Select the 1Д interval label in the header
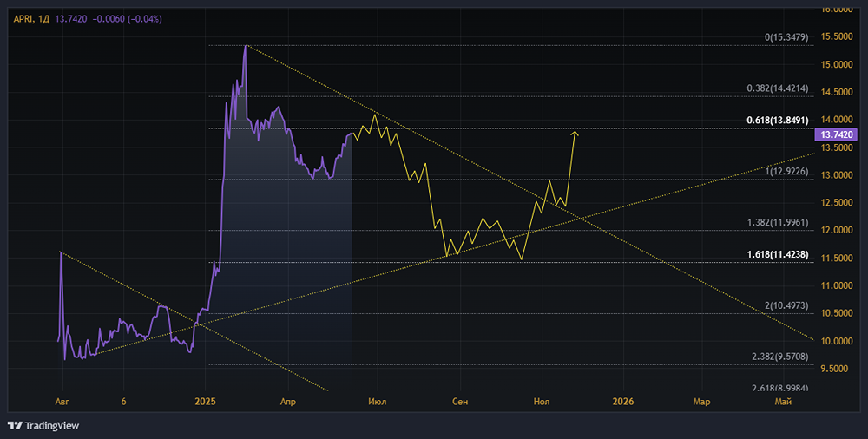The height and width of the screenshot is (439, 868). [x=44, y=19]
